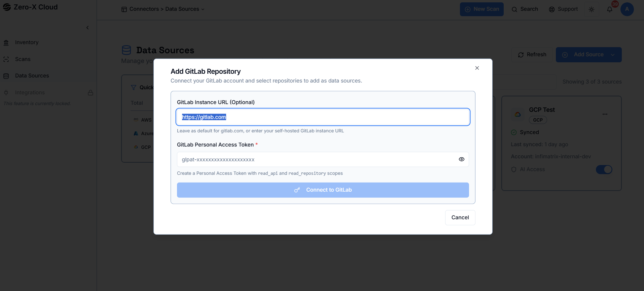Select Data Sources in the sidebar
644x291 pixels.
[48, 76]
